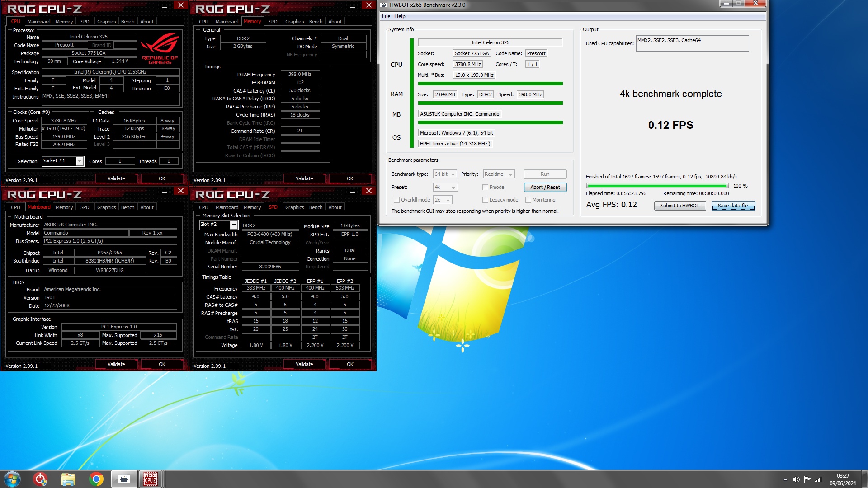Click Validate in the Mainboard window
Image resolution: width=868 pixels, height=488 pixels.
pos(116,364)
